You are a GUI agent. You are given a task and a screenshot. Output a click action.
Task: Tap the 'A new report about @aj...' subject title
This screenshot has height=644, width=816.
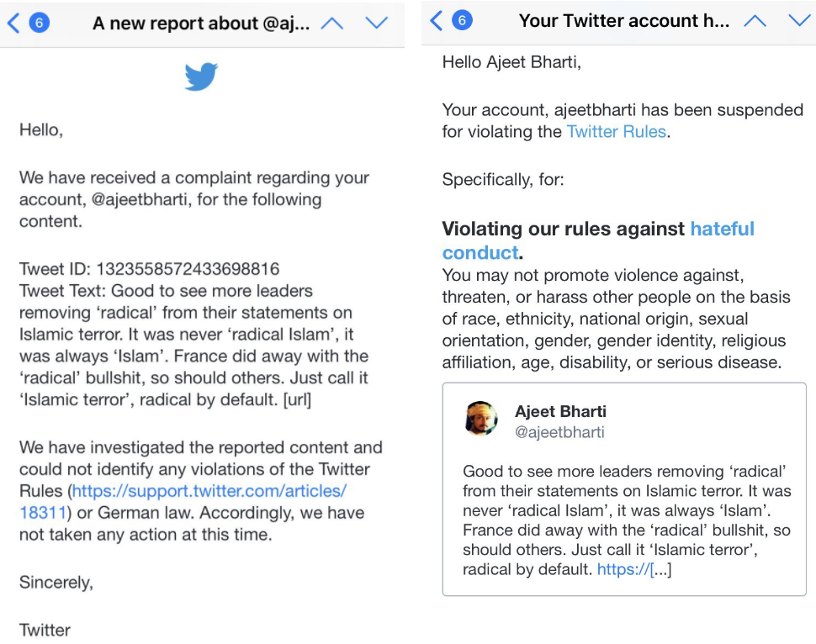200,24
